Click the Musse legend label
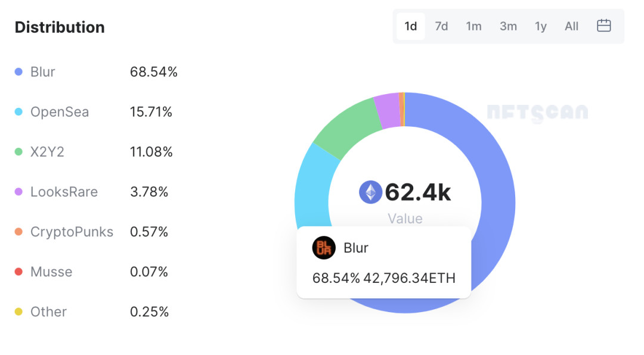This screenshot has width=644, height=355. click(x=51, y=272)
